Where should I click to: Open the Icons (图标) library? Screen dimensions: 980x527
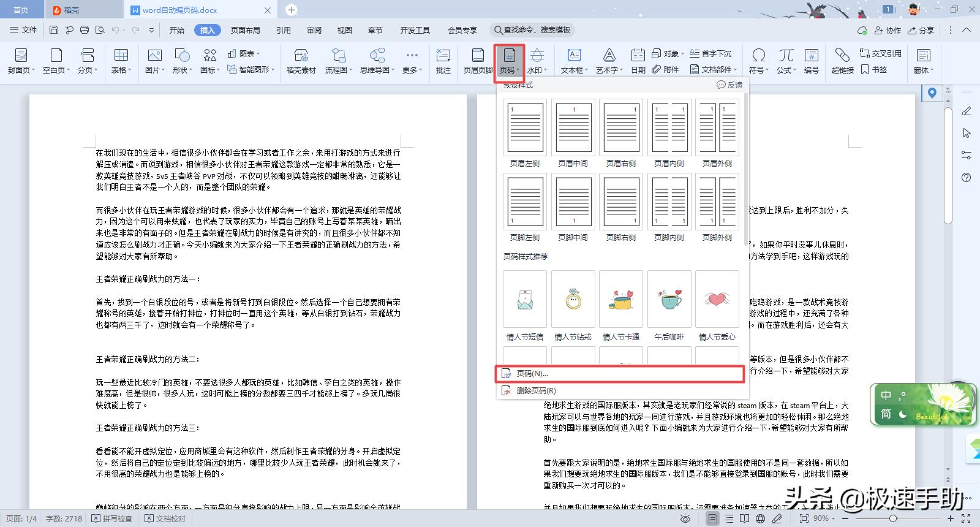[210, 61]
